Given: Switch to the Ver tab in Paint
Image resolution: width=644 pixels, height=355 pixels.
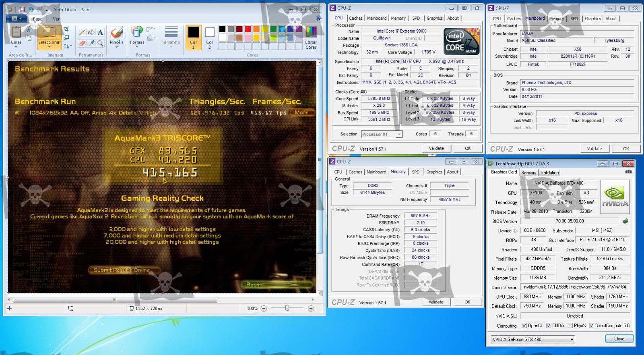Looking at the screenshot, I should click(56, 19).
